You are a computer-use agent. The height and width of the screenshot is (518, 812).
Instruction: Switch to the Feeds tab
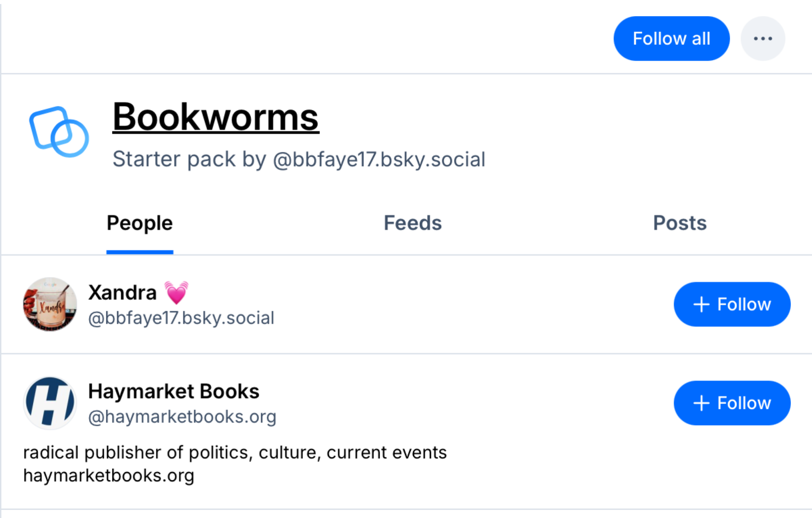412,223
